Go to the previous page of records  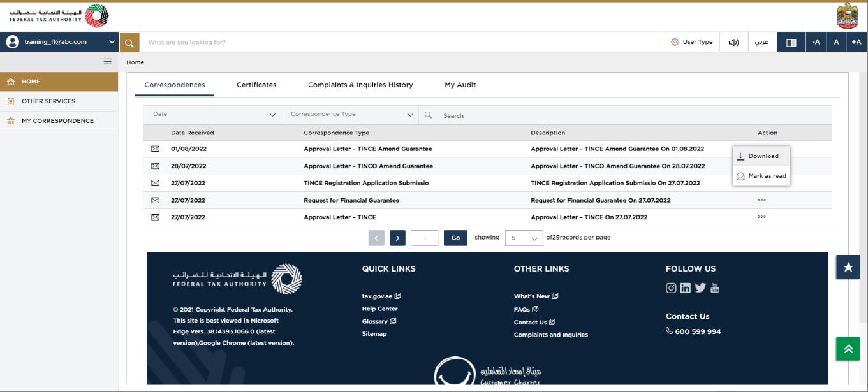tap(376, 238)
